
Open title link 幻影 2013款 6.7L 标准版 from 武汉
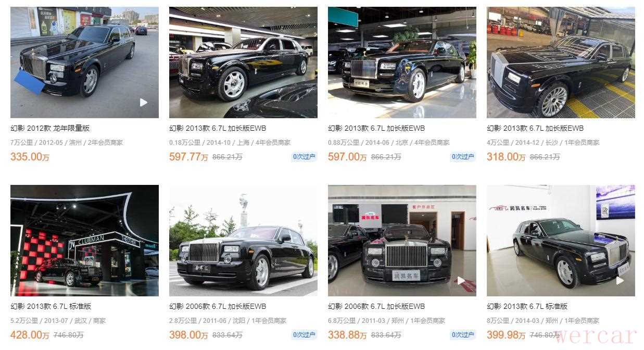coord(50,306)
